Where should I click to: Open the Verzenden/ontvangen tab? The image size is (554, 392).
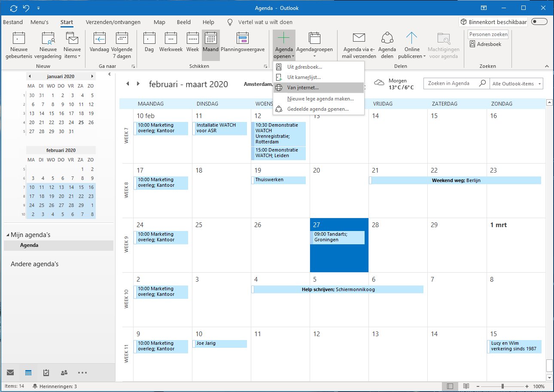click(x=114, y=22)
